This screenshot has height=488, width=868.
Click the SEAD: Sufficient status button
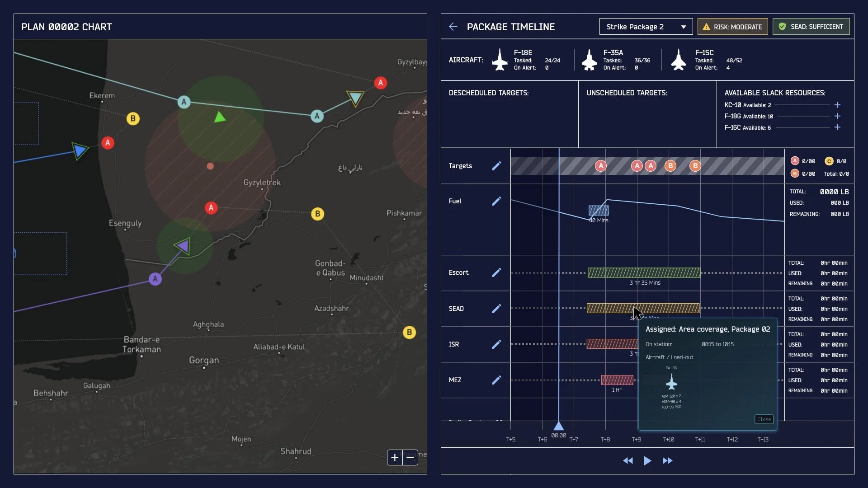(811, 27)
